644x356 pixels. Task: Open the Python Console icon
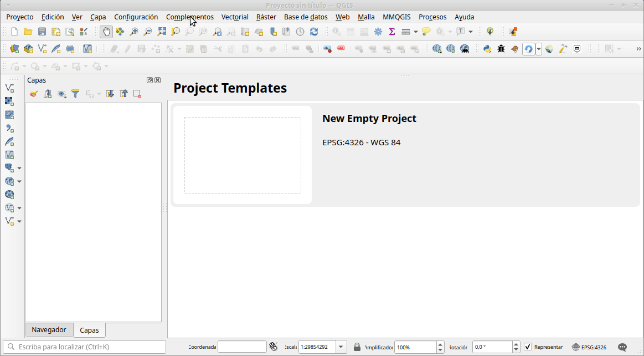click(x=487, y=49)
